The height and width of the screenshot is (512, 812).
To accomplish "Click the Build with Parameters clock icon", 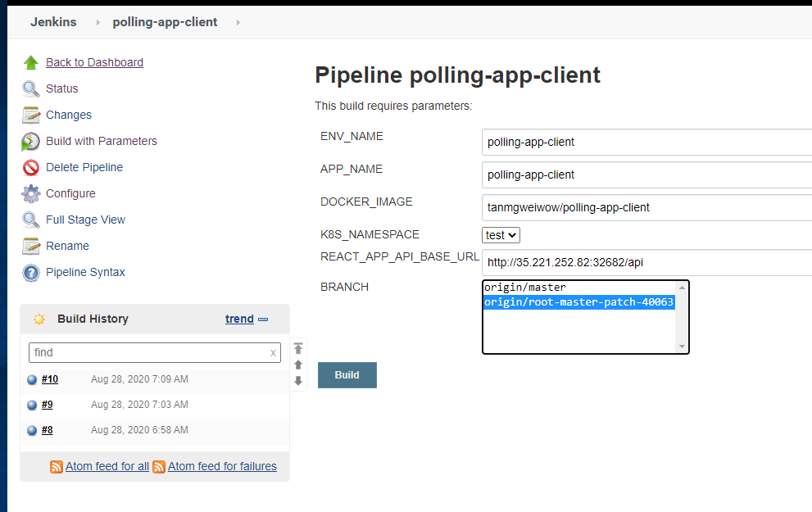I will pos(31,141).
